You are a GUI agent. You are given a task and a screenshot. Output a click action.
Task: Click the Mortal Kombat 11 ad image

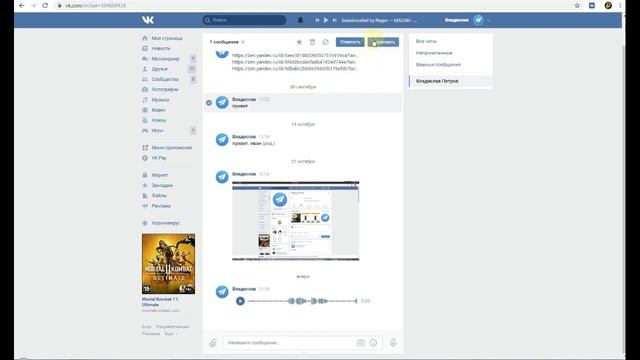tap(168, 264)
